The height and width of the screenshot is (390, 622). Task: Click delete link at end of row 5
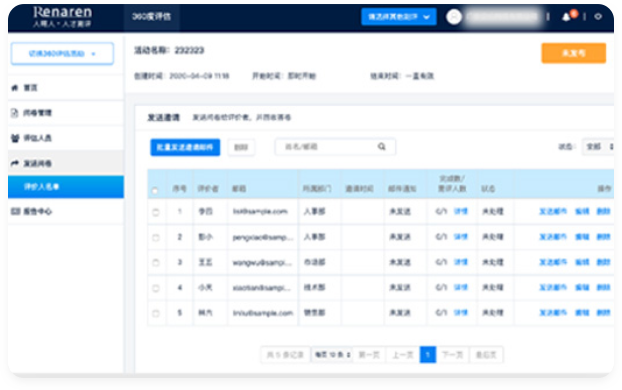[603, 313]
